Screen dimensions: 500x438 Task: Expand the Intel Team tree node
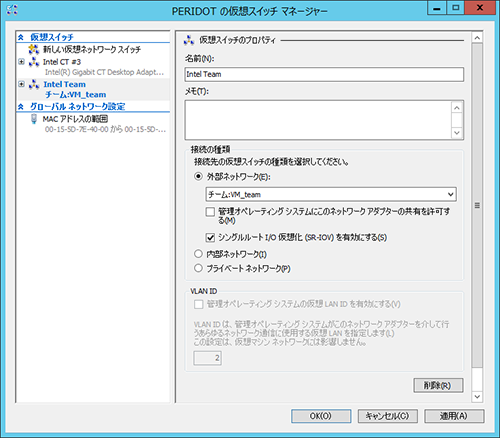point(21,84)
